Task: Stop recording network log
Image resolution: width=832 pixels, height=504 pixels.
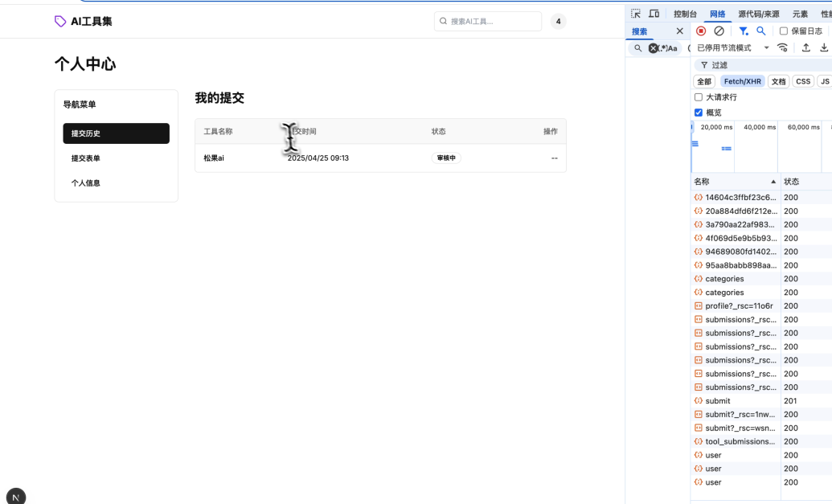Action: click(x=701, y=31)
